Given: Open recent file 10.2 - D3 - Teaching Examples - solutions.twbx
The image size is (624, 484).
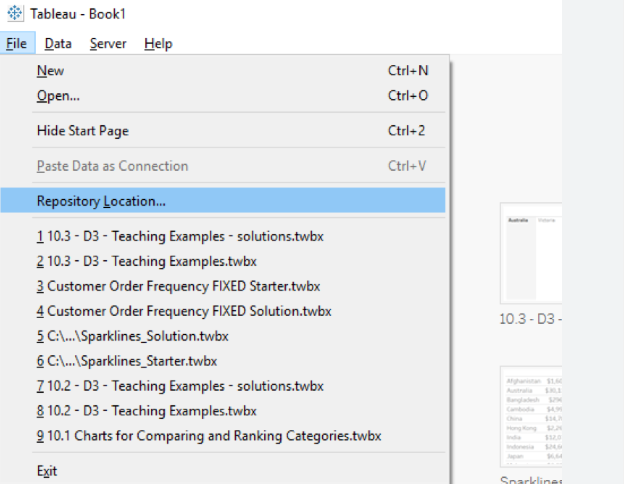Looking at the screenshot, I should pos(223,386).
